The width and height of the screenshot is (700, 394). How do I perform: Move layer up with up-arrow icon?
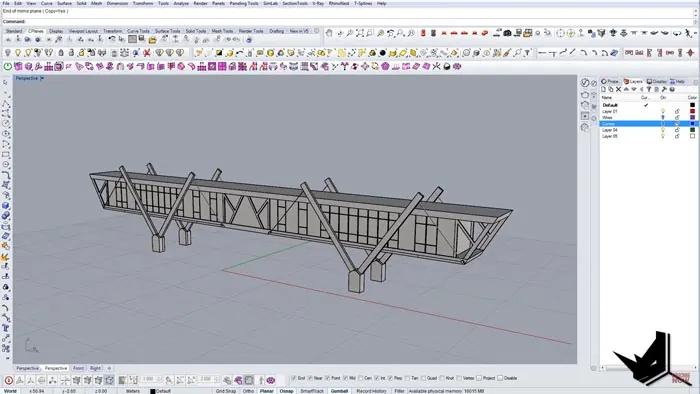click(x=626, y=89)
